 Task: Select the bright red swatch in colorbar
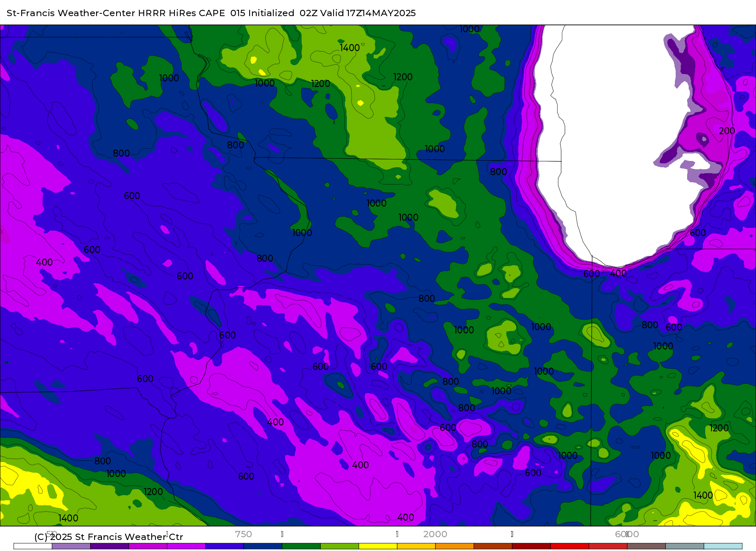(570, 546)
